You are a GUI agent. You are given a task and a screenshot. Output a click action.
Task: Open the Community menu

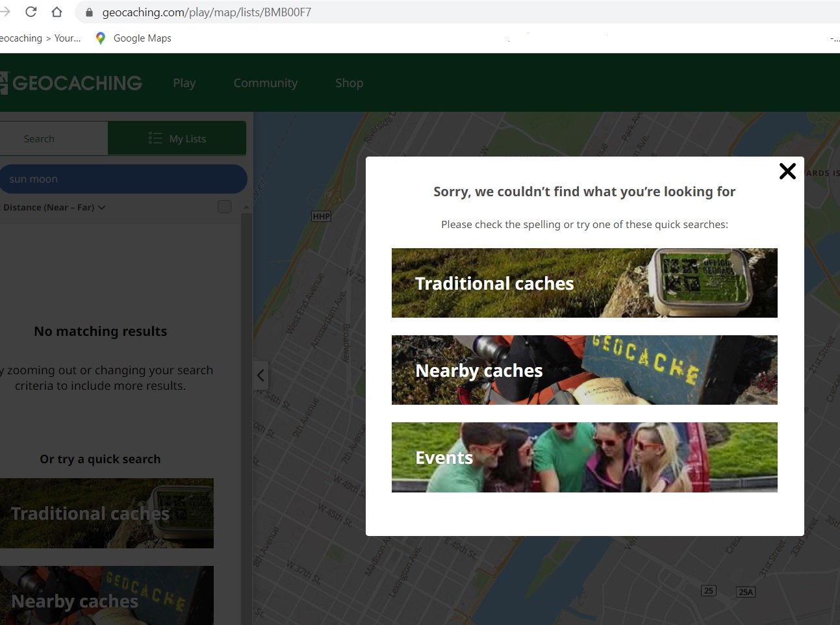pyautogui.click(x=265, y=83)
